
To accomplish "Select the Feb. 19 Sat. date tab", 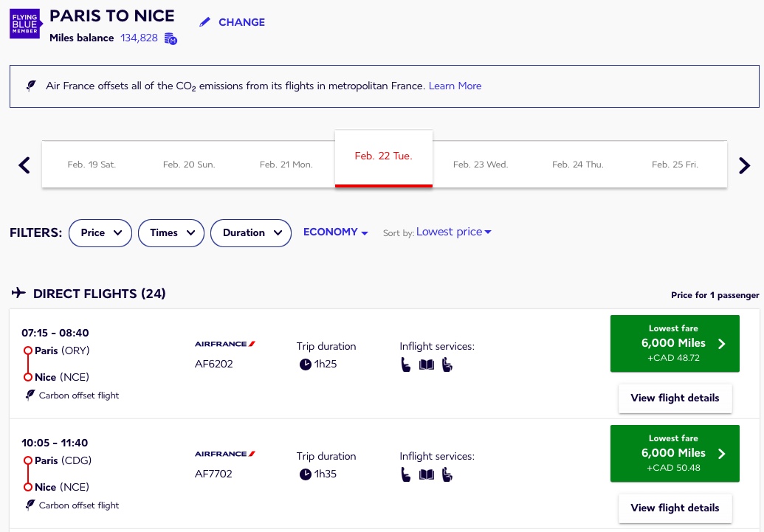I will click(x=92, y=165).
